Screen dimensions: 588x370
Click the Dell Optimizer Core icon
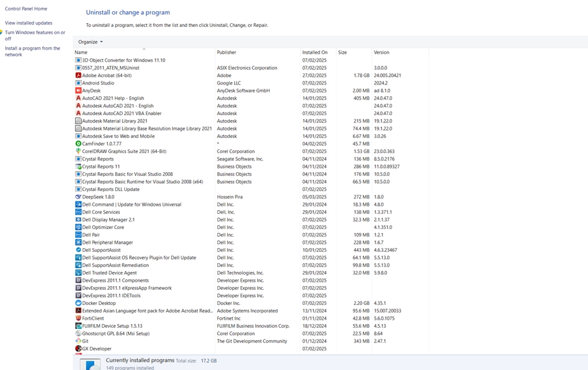tap(78, 227)
